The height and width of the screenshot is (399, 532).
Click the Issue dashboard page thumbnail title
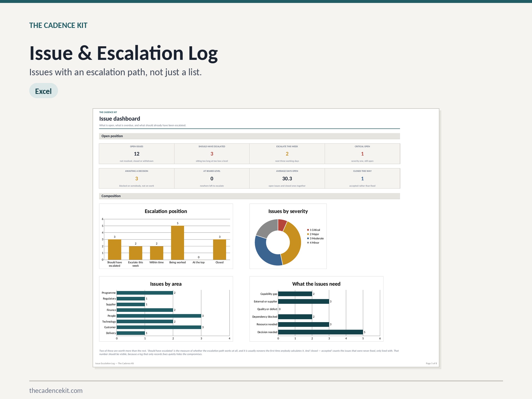120,119
